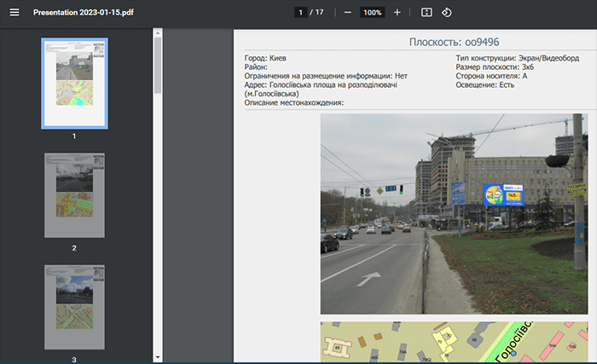Screen dimensions: 597x364
Task: Open the page 2 thumbnail
Action: tap(74, 195)
